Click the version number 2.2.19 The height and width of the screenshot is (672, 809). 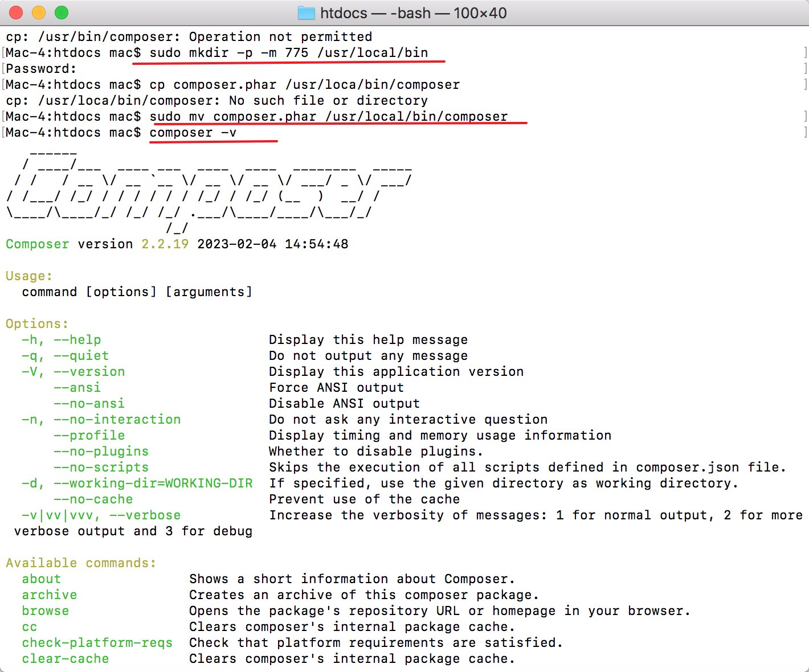click(x=165, y=244)
